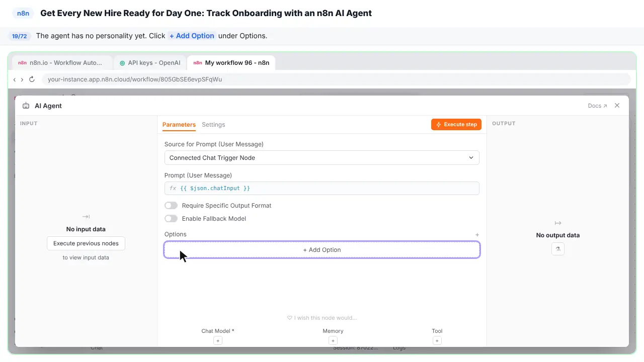The height and width of the screenshot is (362, 644).
Task: Click the browser back arrow
Action: point(15,79)
